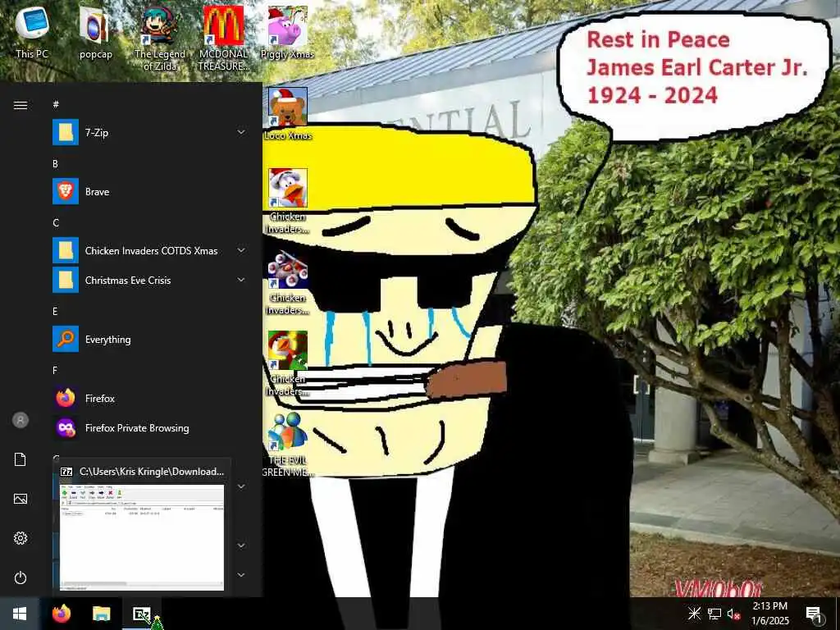Switch to 7-Zip taskbar button

141,614
